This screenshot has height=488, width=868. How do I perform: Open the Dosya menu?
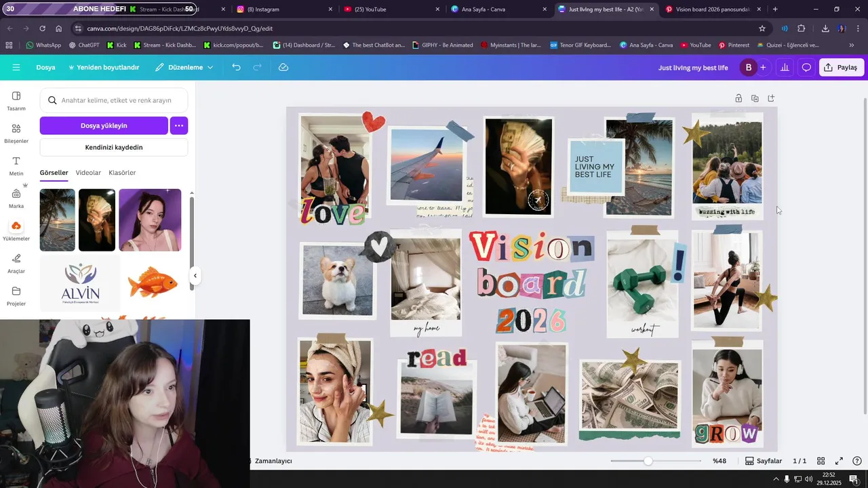(45, 67)
